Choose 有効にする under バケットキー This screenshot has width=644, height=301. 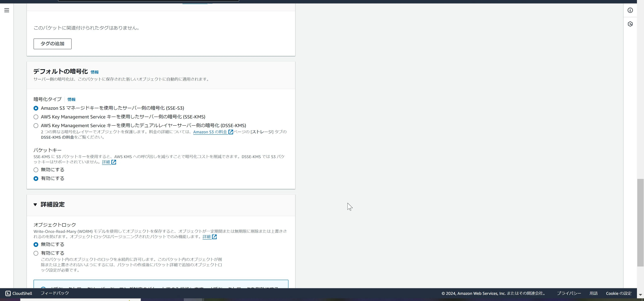point(36,179)
